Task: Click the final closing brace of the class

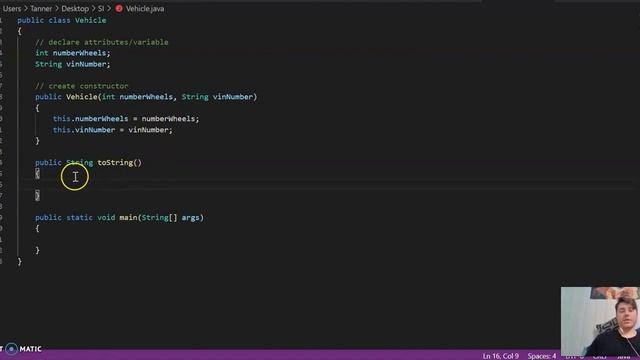Action: point(20,262)
